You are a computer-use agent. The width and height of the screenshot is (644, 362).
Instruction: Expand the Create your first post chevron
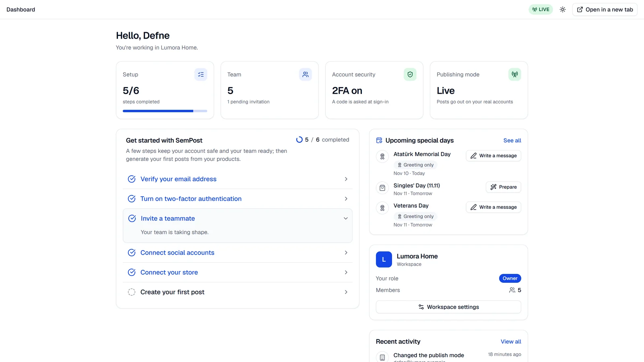click(346, 292)
